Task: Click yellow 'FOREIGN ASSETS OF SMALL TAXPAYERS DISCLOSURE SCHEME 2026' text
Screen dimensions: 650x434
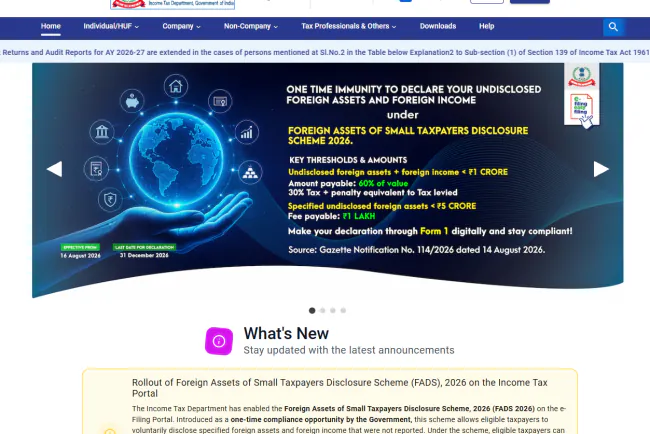Action: pos(408,136)
